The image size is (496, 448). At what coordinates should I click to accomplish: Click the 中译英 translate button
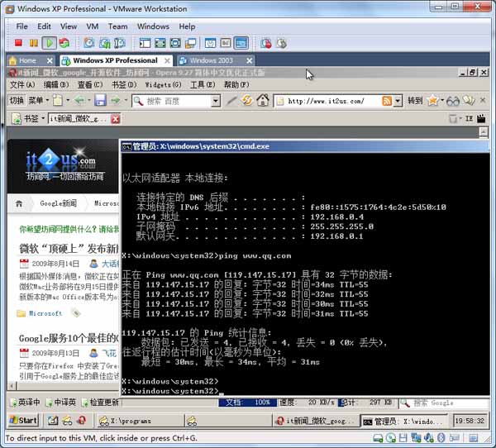(61, 402)
